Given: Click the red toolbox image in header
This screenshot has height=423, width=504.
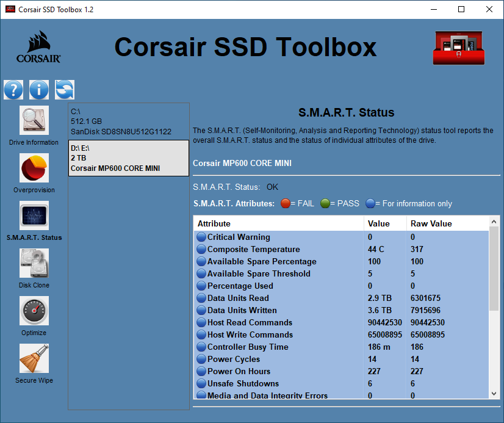Looking at the screenshot, I should (458, 48).
